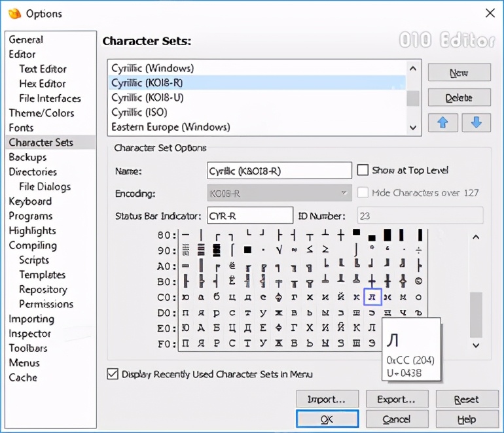Image resolution: width=504 pixels, height=433 pixels.
Task: Open Repository options
Action: pos(43,289)
